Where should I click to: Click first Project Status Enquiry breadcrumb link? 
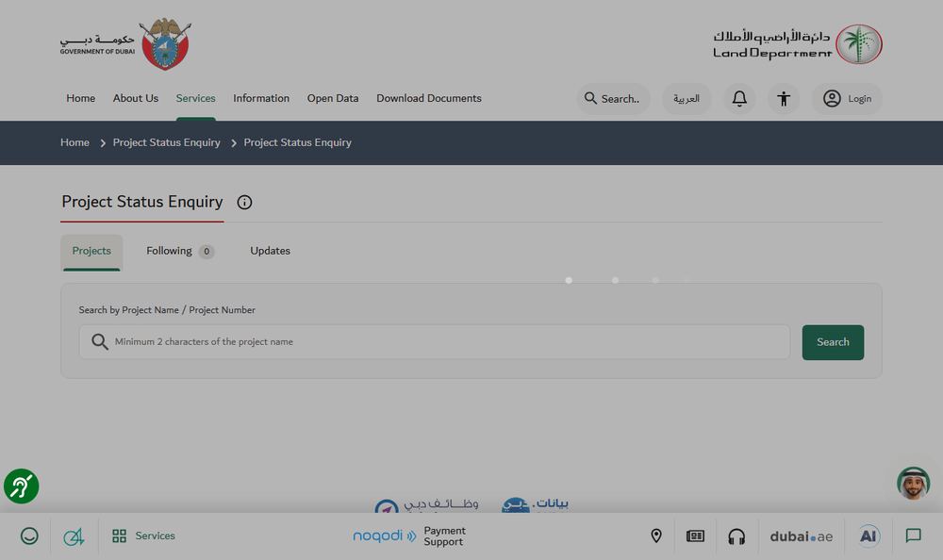click(167, 142)
